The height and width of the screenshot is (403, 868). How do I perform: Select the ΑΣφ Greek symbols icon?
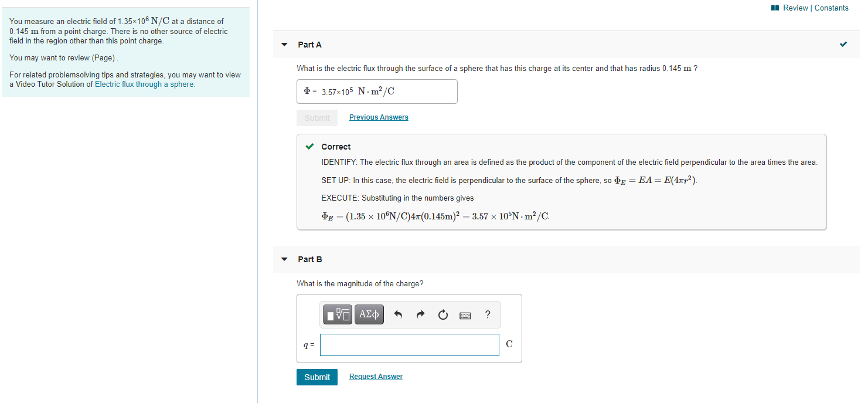coord(369,314)
